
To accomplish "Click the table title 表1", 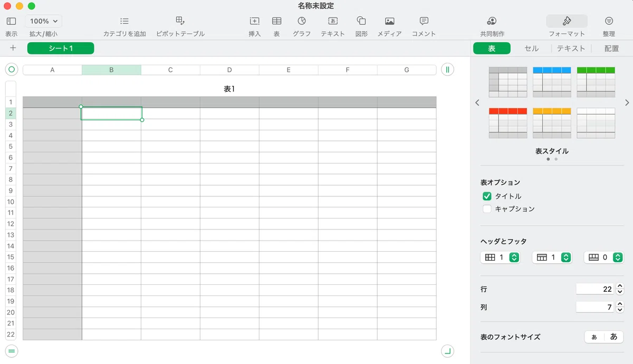I will click(229, 89).
